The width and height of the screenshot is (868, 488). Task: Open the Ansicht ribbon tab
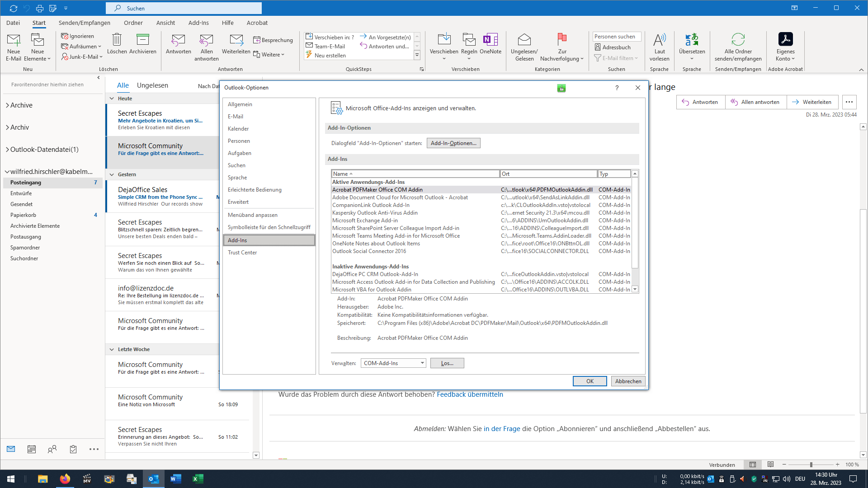(165, 23)
